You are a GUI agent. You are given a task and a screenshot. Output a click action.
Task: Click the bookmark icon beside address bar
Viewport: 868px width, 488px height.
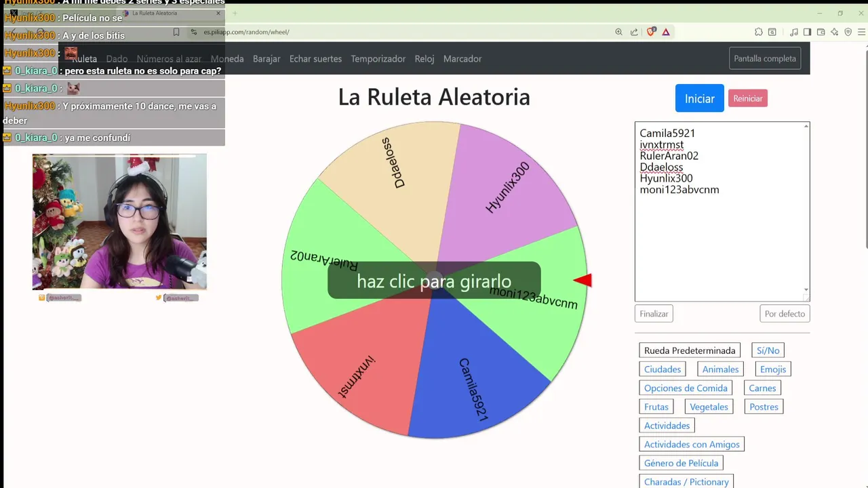176,32
